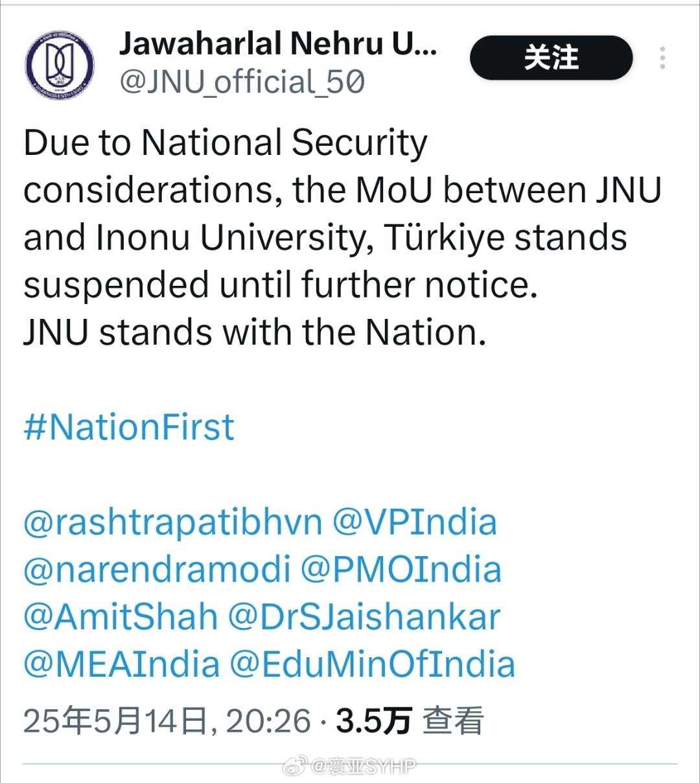Open the @narendramodi mention
This screenshot has width=700, height=783.
(157, 570)
